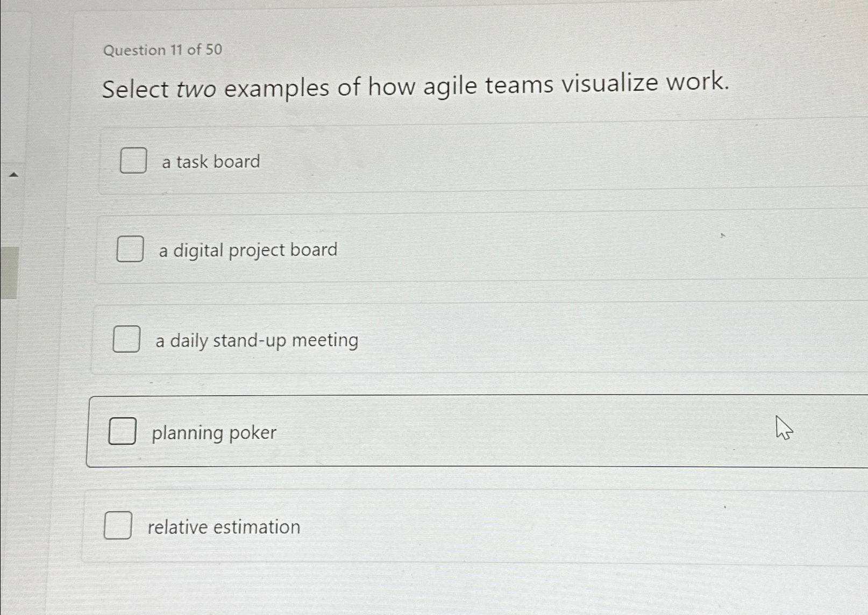868x615 pixels.
Task: Check the "a digital project board" checkbox
Action: tap(129, 249)
